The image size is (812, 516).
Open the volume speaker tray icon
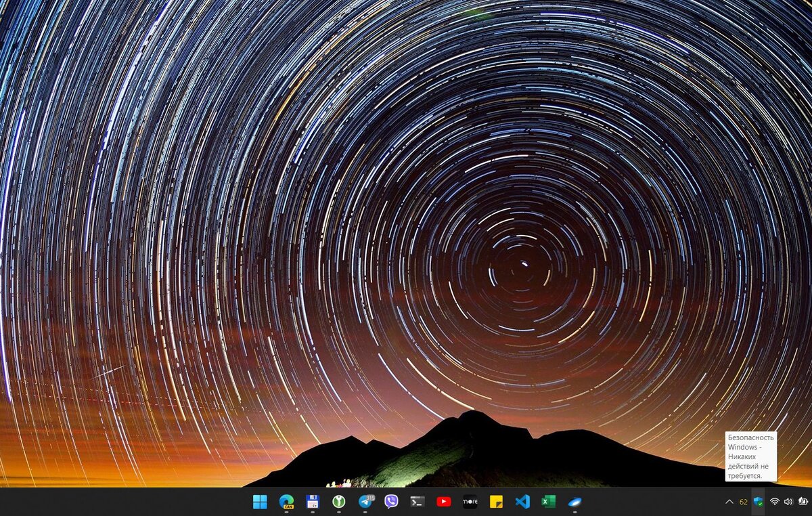pyautogui.click(x=788, y=502)
